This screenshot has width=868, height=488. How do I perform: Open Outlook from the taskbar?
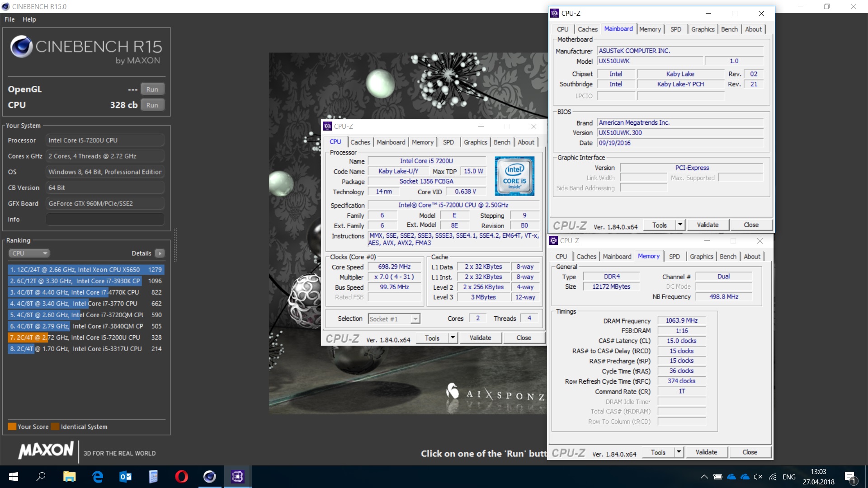coord(126,477)
